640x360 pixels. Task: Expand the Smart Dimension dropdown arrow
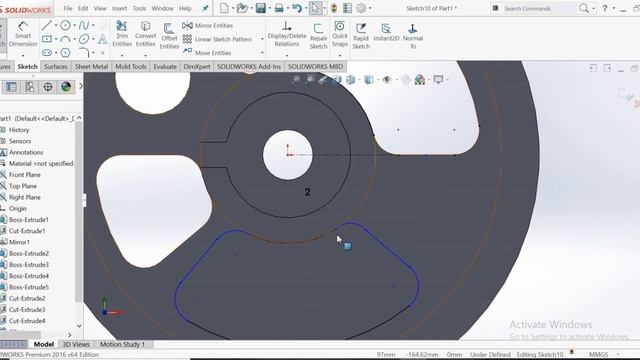coord(23,55)
